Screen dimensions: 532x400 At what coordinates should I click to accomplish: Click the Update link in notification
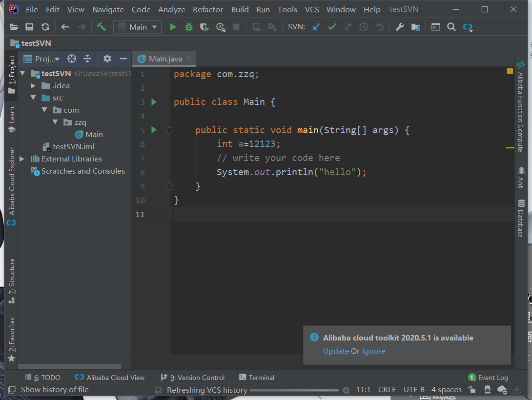click(x=336, y=351)
